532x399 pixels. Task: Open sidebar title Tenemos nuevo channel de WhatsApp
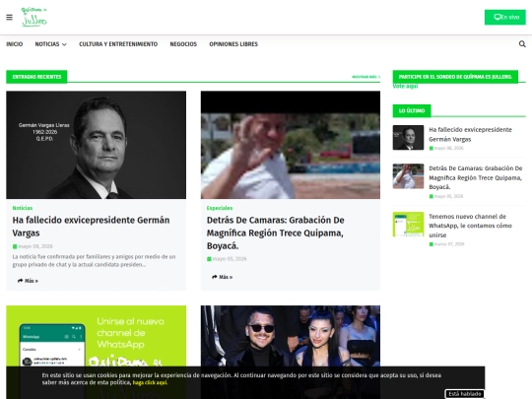(470, 226)
